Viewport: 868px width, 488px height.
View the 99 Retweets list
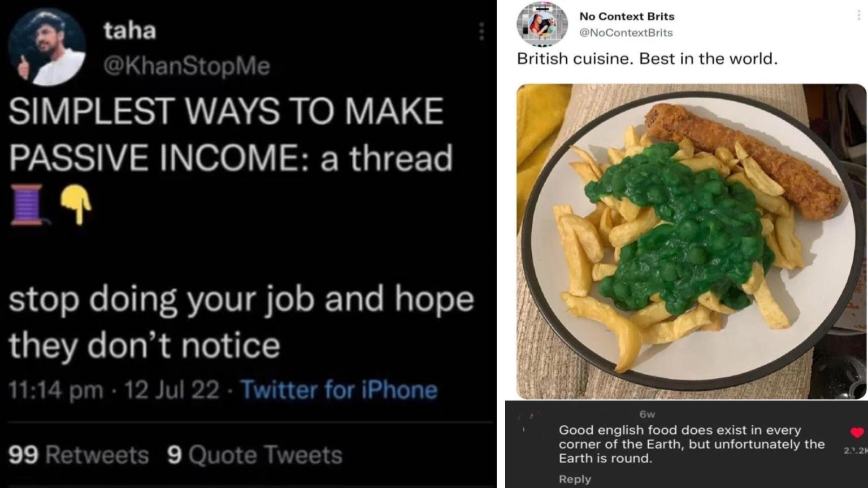(x=79, y=455)
